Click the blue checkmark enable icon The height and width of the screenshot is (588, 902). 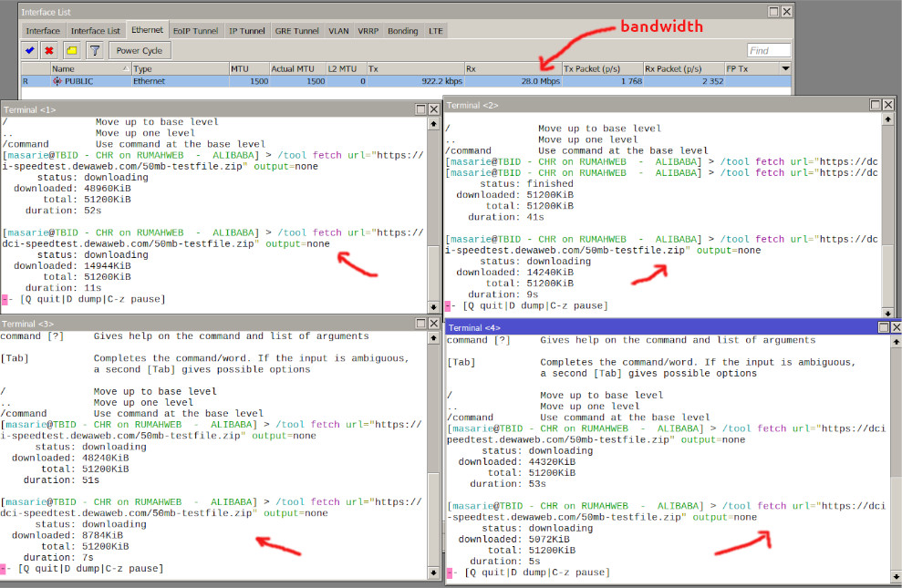point(30,51)
